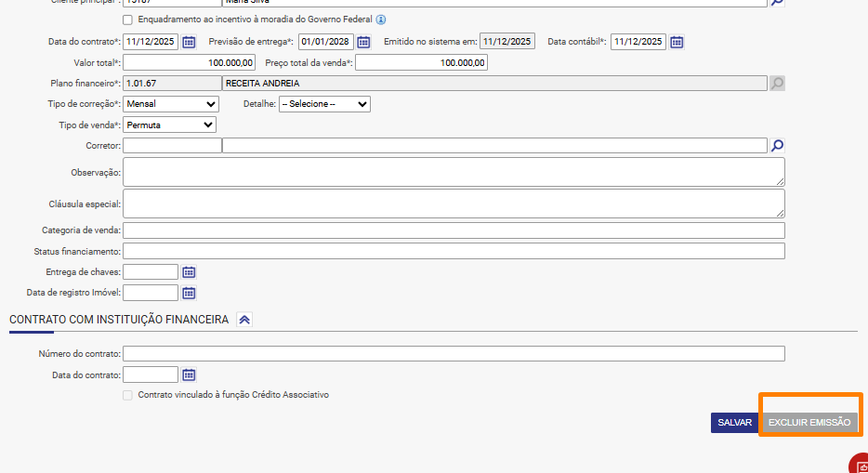Focus the Preço total da venda field
Image resolution: width=868 pixels, height=473 pixels.
[421, 63]
